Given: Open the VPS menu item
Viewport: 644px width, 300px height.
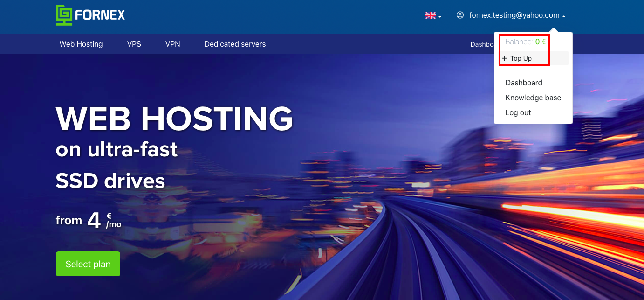Looking at the screenshot, I should [134, 44].
